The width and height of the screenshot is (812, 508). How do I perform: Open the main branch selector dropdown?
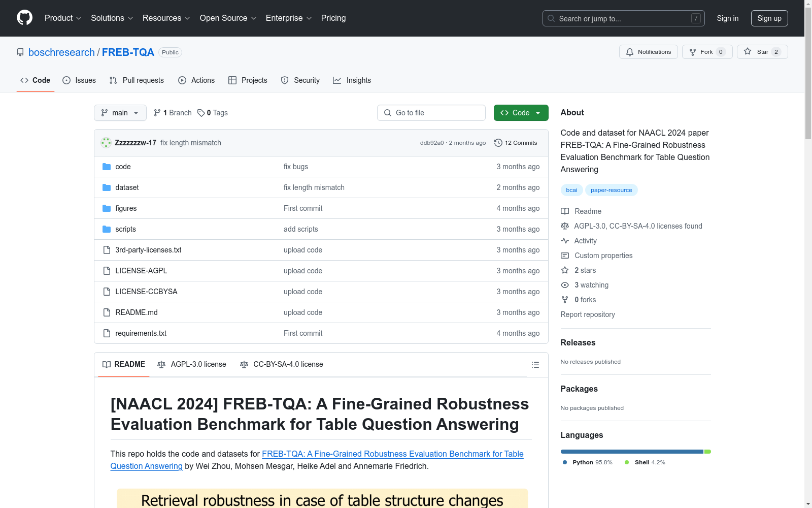[120, 113]
